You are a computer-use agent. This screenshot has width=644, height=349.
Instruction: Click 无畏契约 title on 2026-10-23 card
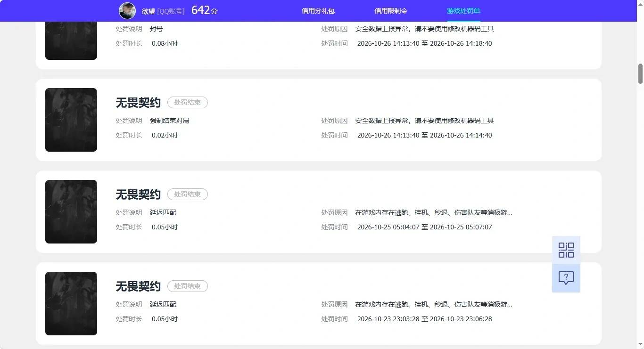138,286
